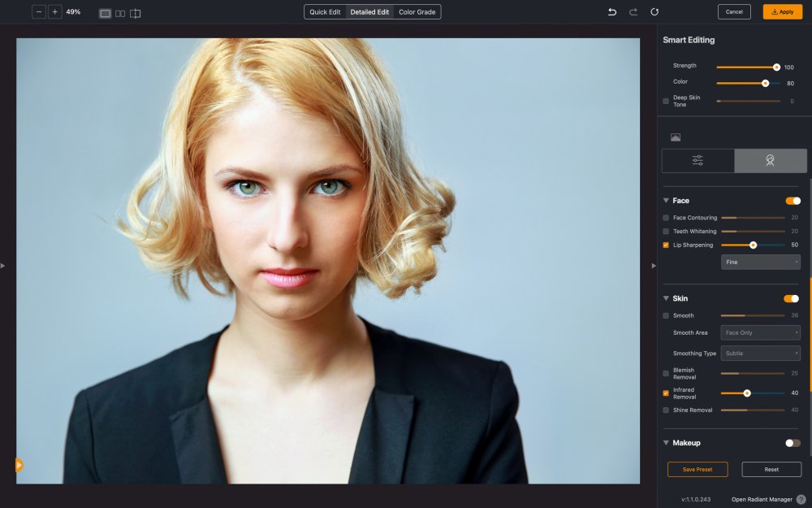Viewport: 812px width, 508px height.
Task: Enable the Shine Removal checkbox
Action: click(666, 410)
